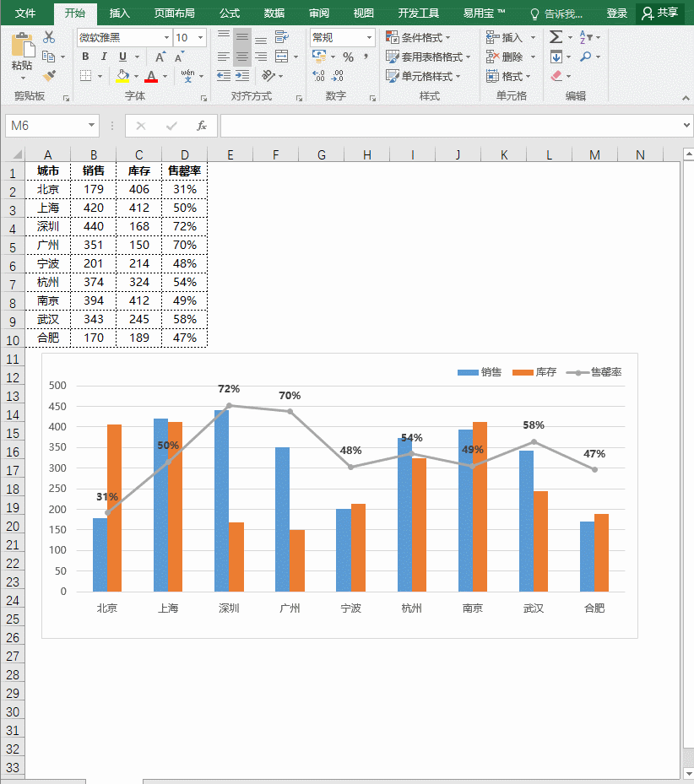Open the font name dropdown
The height and width of the screenshot is (784, 694).
tap(166, 37)
